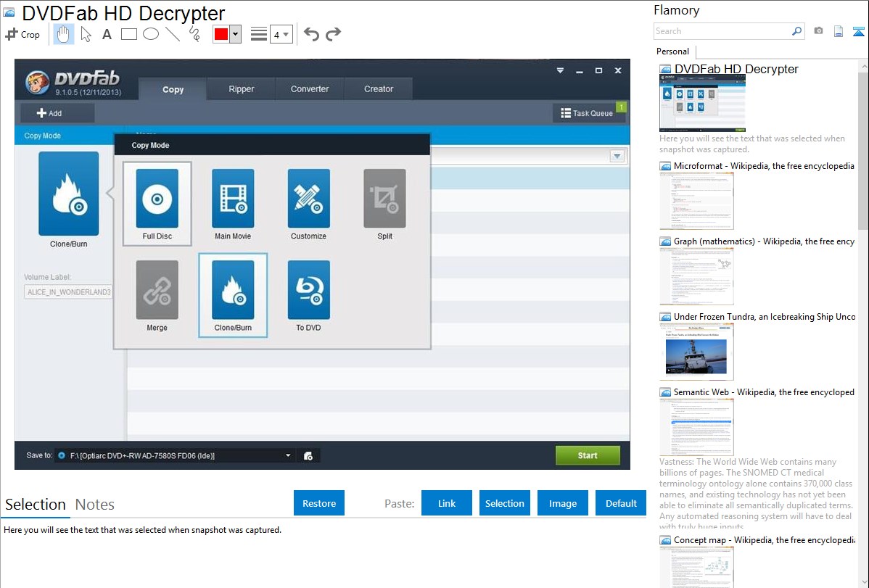Click the Volume Label input field

tap(68, 292)
